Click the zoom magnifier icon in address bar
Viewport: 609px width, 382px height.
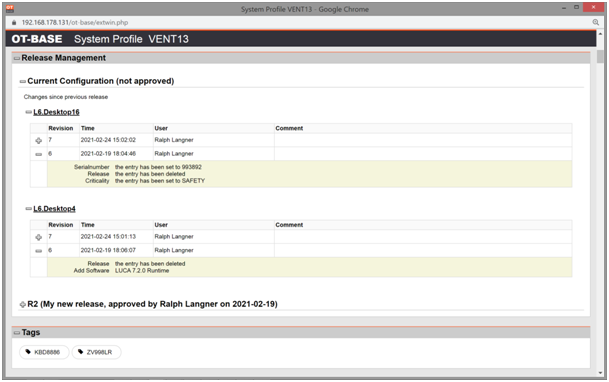595,23
